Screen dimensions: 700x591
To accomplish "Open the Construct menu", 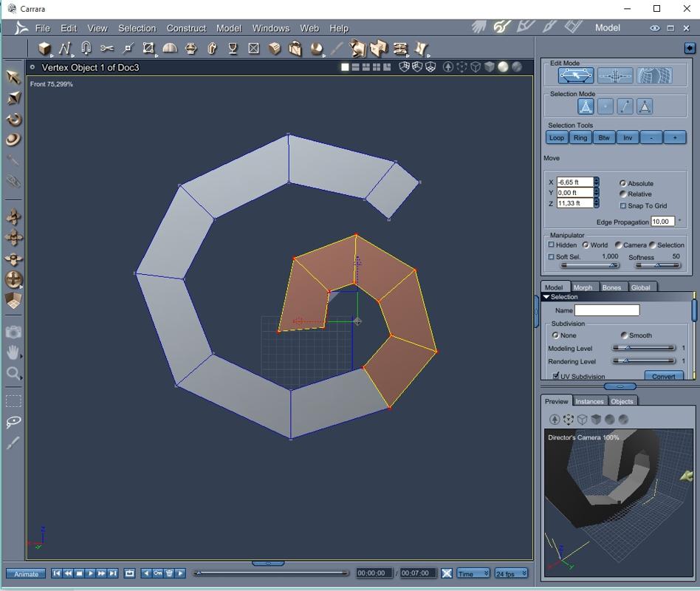I will coord(186,28).
